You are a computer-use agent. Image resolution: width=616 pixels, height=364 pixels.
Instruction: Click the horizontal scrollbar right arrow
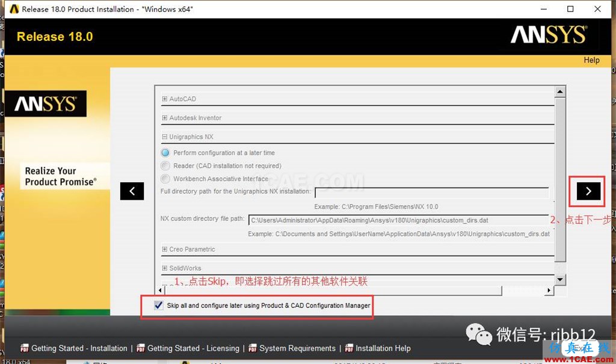[549, 291]
